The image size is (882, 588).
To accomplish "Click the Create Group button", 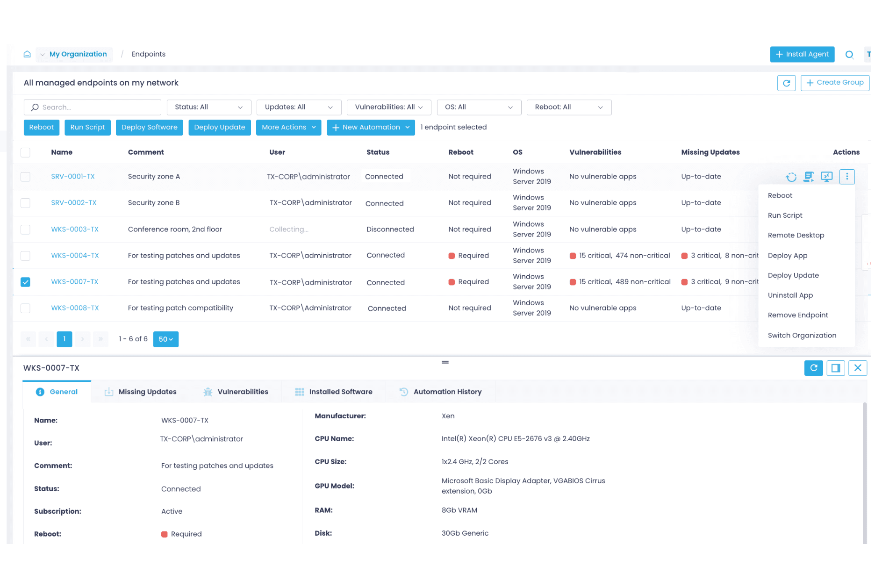I will [835, 83].
